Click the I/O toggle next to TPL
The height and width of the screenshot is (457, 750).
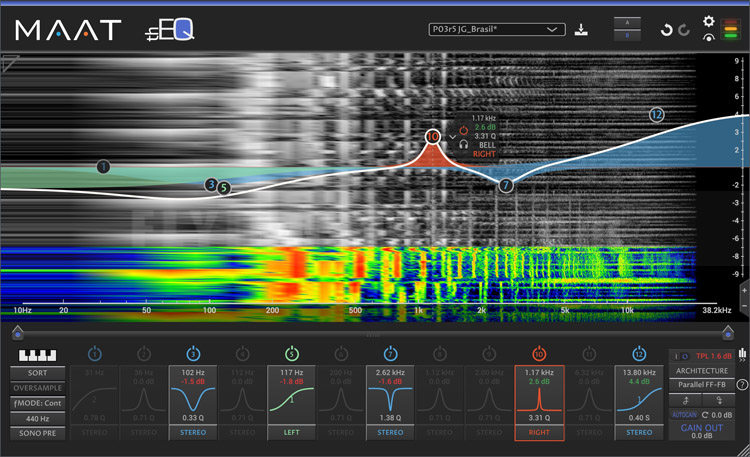pos(681,357)
